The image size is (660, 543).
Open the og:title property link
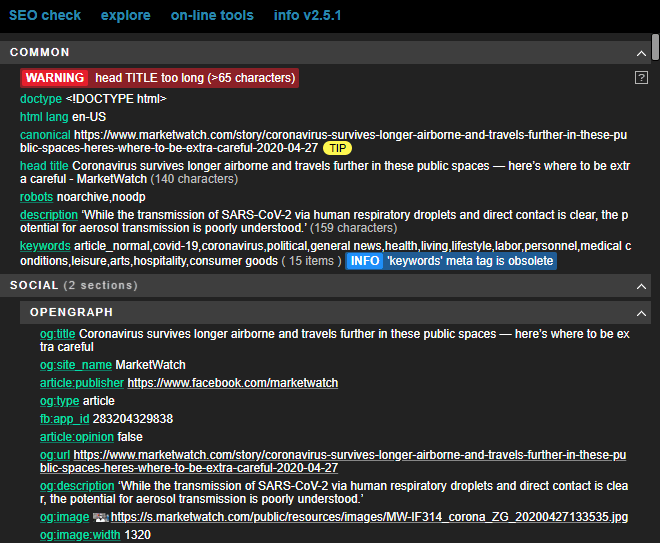pyautogui.click(x=58, y=334)
